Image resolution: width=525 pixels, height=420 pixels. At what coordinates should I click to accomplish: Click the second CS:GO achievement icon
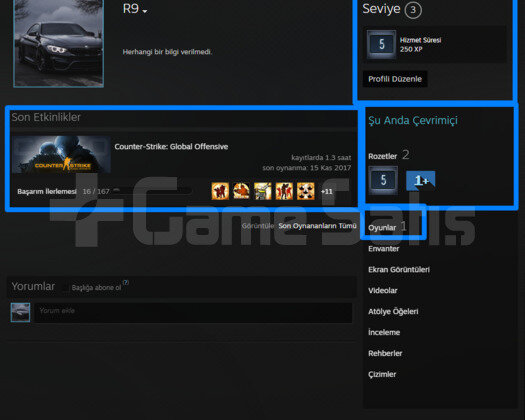click(x=241, y=191)
